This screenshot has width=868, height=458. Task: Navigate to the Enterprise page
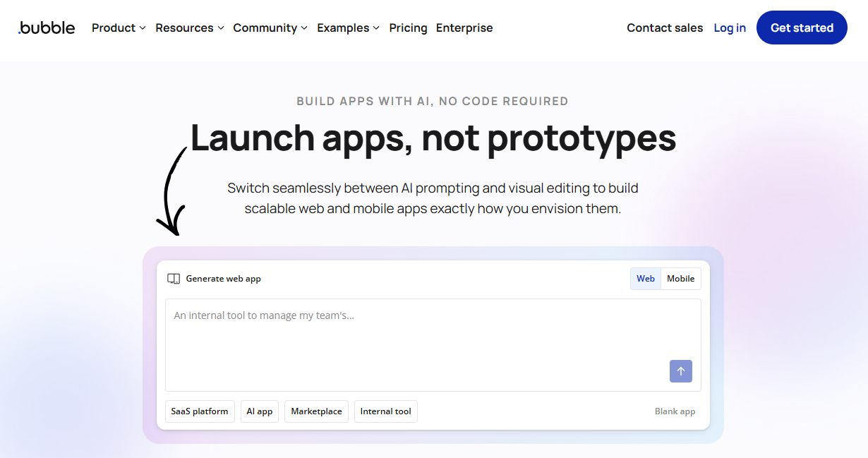click(x=464, y=28)
